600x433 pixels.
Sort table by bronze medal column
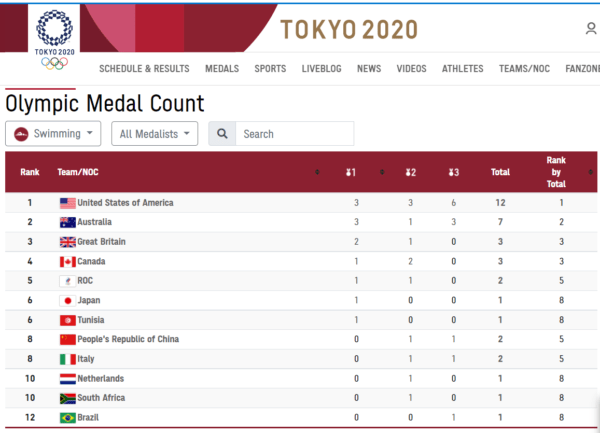(x=452, y=172)
